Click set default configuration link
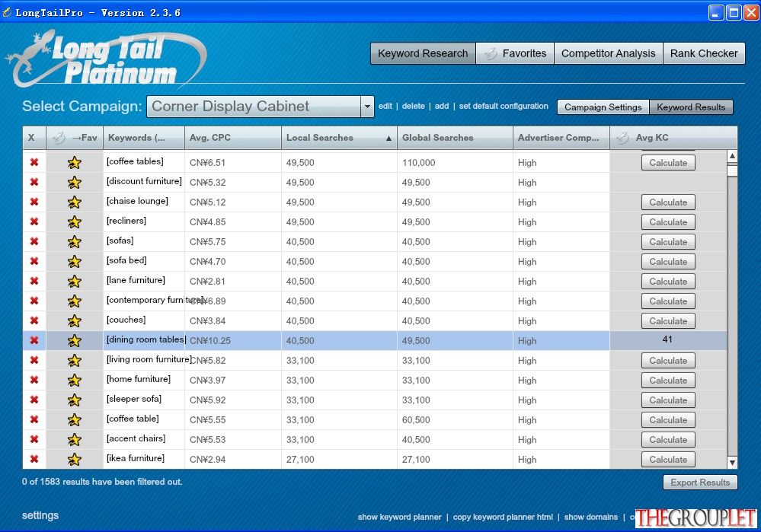The image size is (761, 532). (x=504, y=106)
